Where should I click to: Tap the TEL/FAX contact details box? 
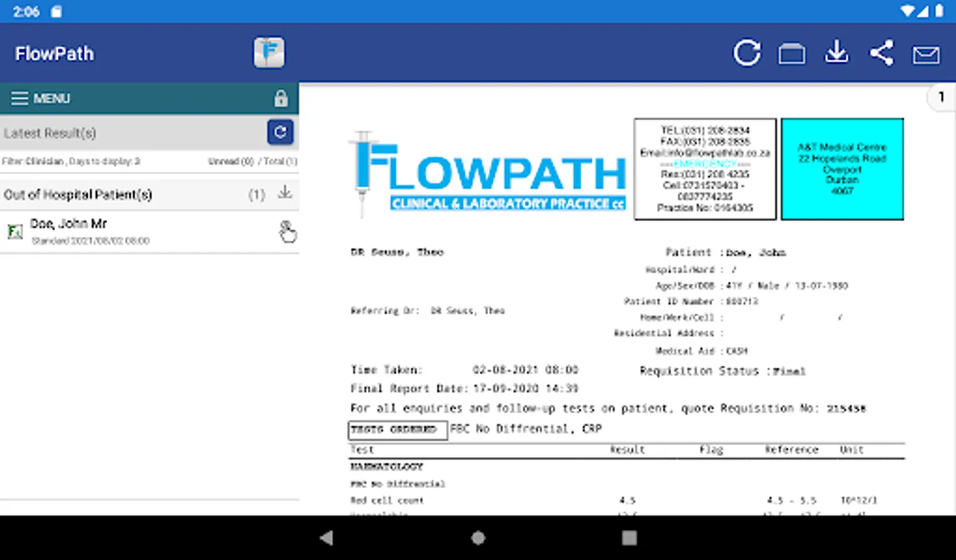click(x=705, y=169)
